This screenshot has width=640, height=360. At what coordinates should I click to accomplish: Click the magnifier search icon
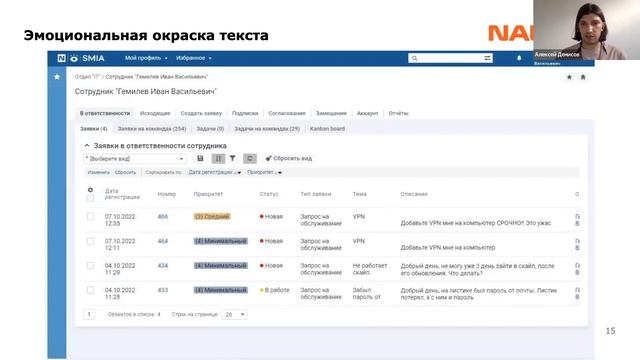[x=414, y=58]
